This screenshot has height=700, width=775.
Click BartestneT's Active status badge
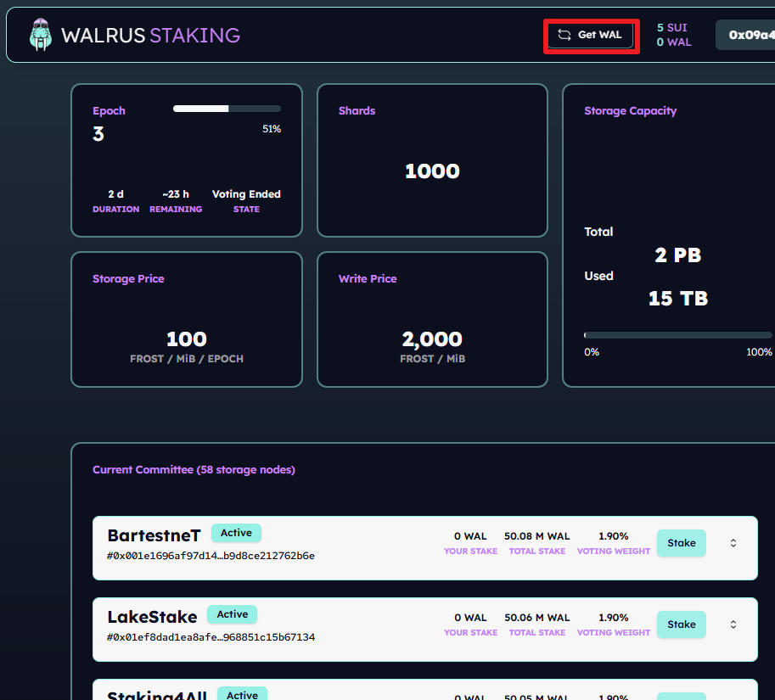coord(236,533)
